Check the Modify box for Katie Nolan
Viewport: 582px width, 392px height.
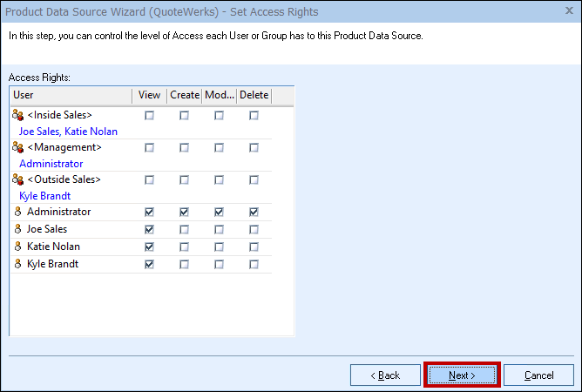pos(219,247)
